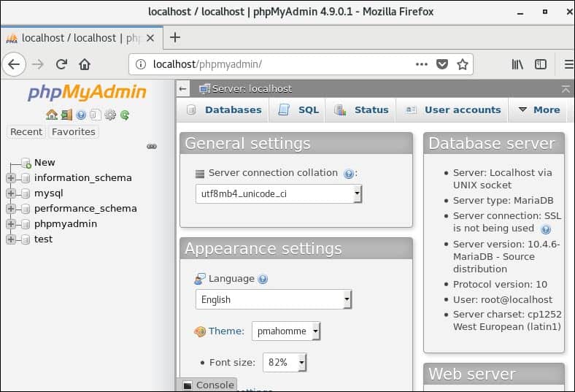Expand the information_schema database node
Viewport: 575px width, 392px height.
tap(11, 178)
